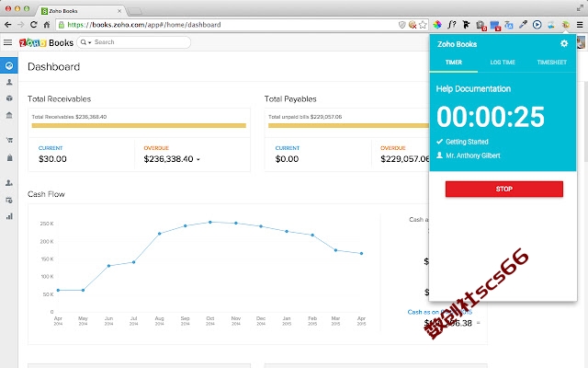Select the Zoho Books browser tab

[x=82, y=11]
